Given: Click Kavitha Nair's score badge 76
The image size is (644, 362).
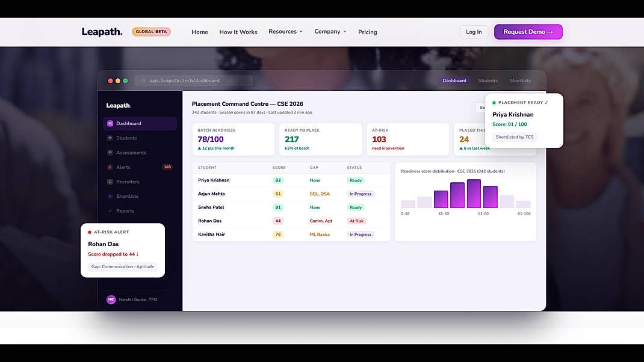Looking at the screenshot, I should click(x=278, y=235).
